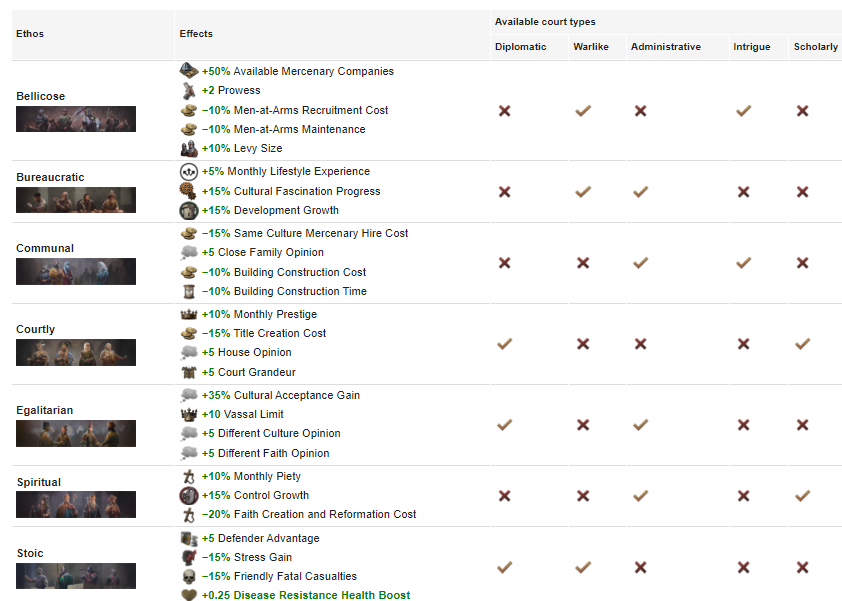
Task: Click the Monthly Lifestyle Experience icon
Action: point(189,171)
